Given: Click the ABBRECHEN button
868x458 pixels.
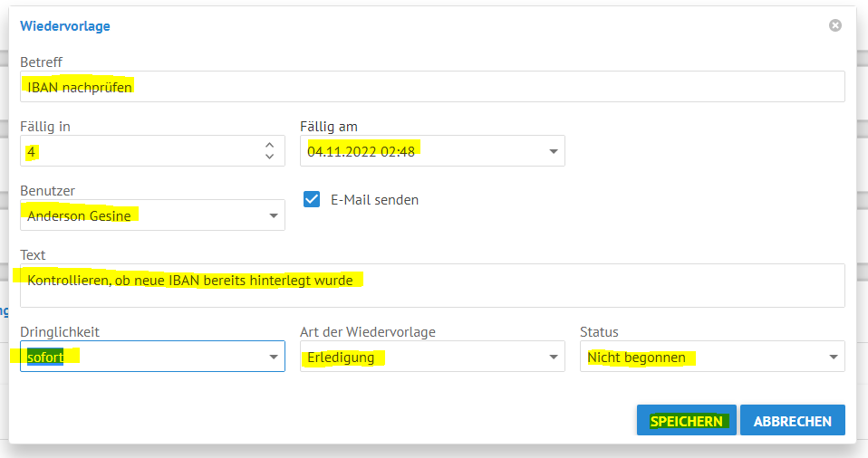Looking at the screenshot, I should [x=792, y=420].
